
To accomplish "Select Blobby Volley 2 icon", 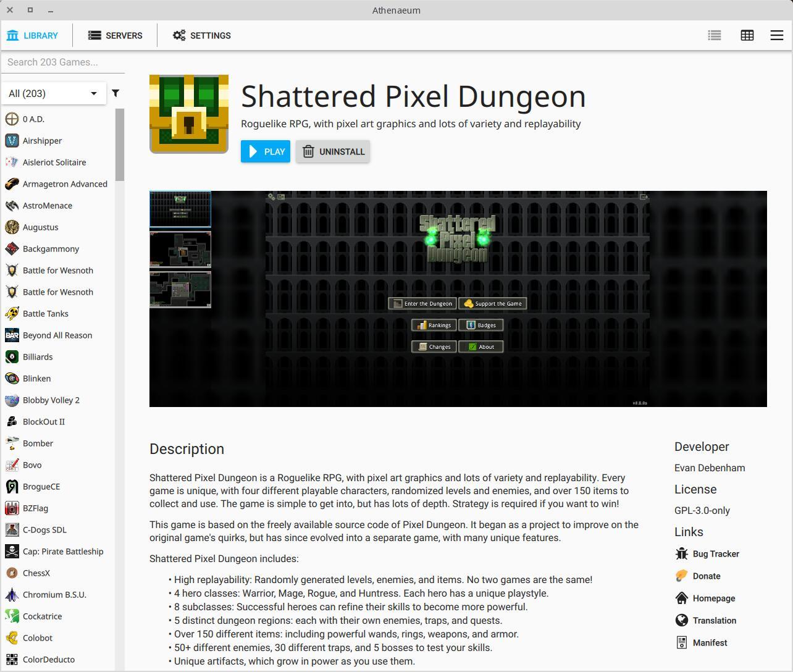I will 12,400.
